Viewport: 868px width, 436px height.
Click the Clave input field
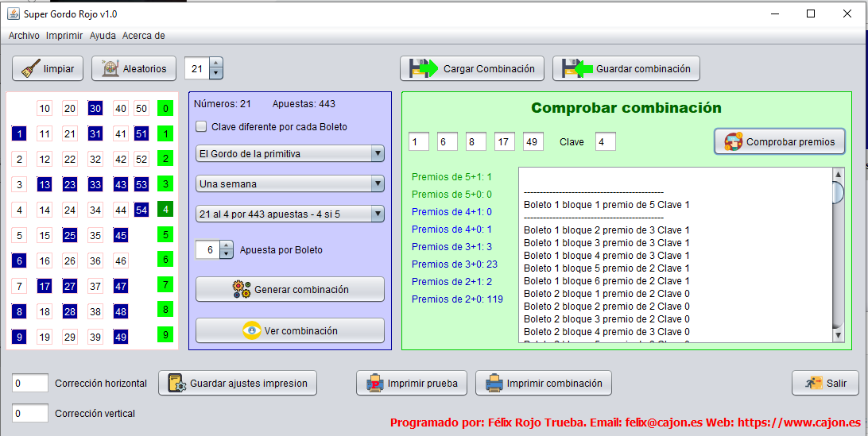606,141
